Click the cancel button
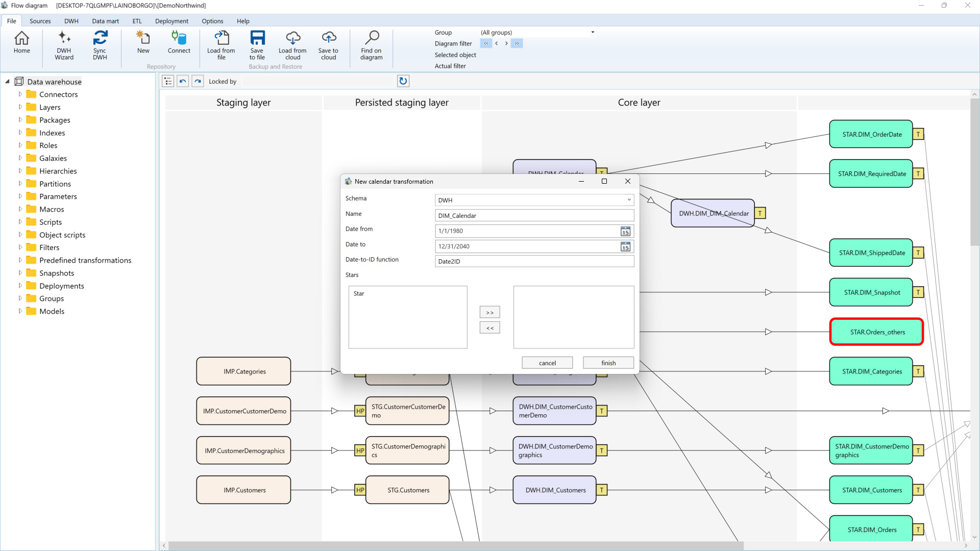The height and width of the screenshot is (551, 980). pos(547,363)
